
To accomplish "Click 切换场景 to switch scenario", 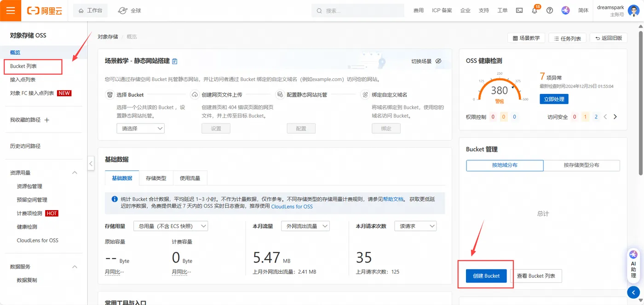I will [421, 61].
